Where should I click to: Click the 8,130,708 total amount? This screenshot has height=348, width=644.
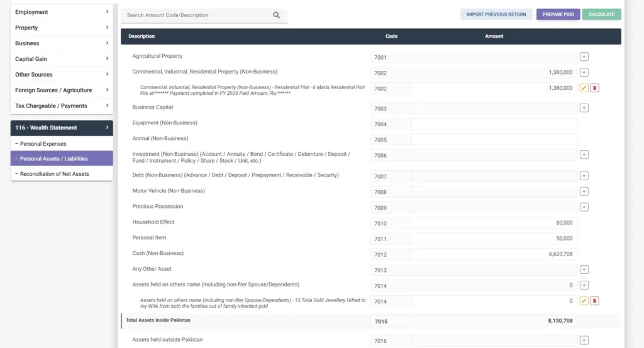[x=560, y=321]
